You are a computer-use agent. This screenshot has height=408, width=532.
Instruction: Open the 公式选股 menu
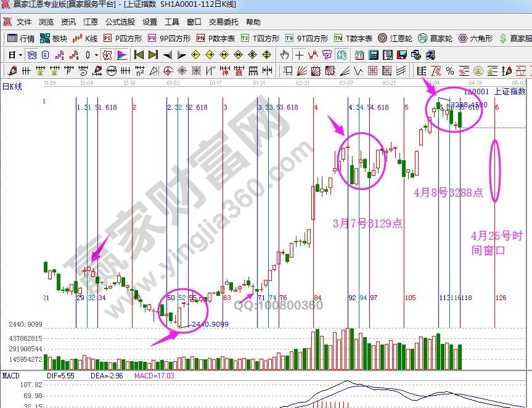click(x=120, y=22)
